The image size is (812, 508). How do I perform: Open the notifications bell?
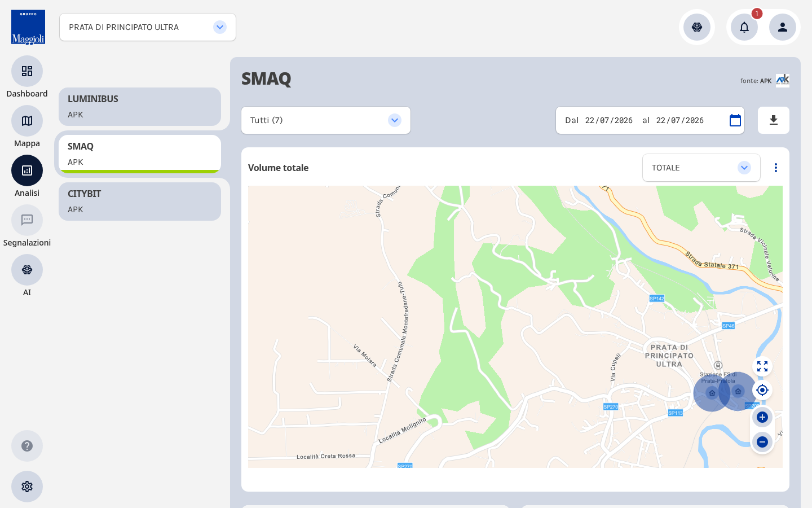pyautogui.click(x=744, y=27)
